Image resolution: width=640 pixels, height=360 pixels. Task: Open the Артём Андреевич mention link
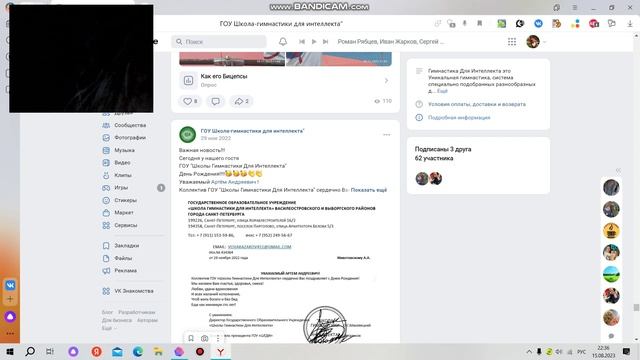[235, 182]
